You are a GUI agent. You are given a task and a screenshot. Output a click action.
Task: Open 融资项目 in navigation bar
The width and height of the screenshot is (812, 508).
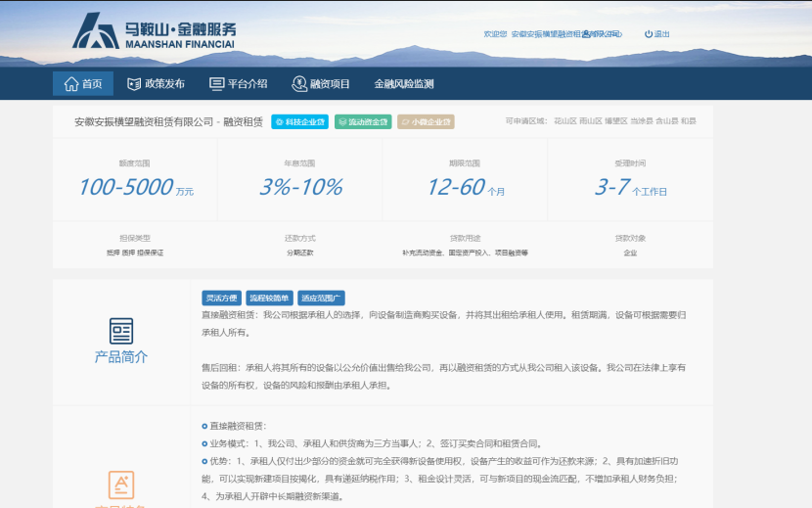321,83
